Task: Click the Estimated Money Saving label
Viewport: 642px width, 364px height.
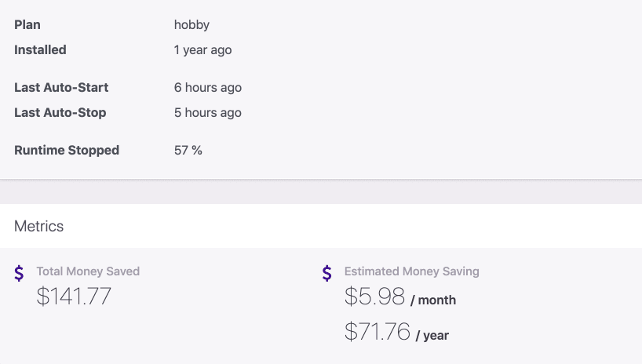Action: 411,271
